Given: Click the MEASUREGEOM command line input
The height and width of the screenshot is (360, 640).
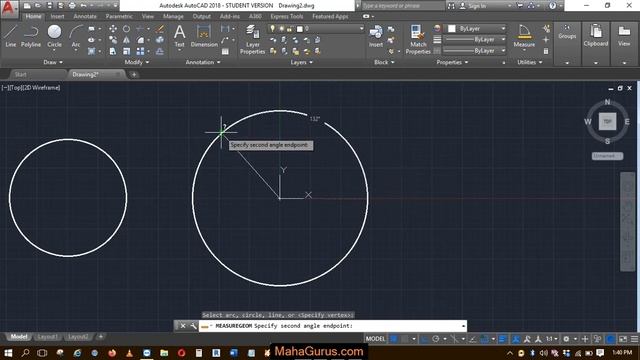Looking at the screenshot, I should pos(333,326).
